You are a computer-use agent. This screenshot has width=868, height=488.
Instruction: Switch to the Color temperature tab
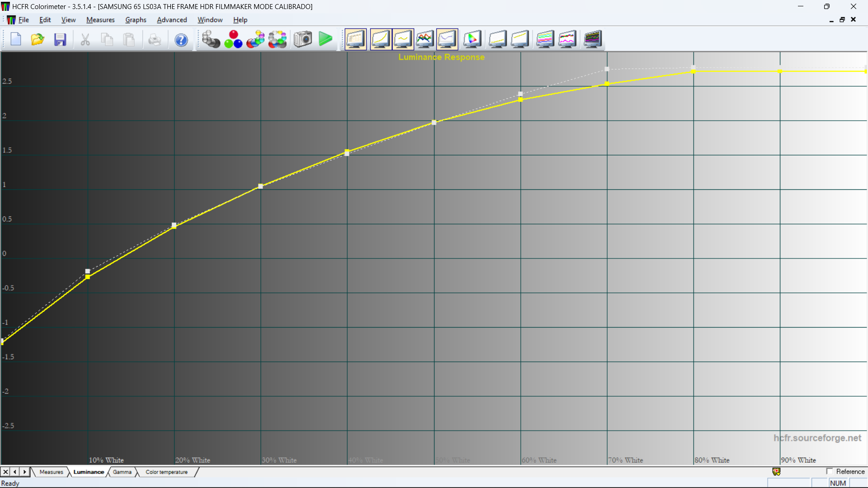pyautogui.click(x=166, y=472)
